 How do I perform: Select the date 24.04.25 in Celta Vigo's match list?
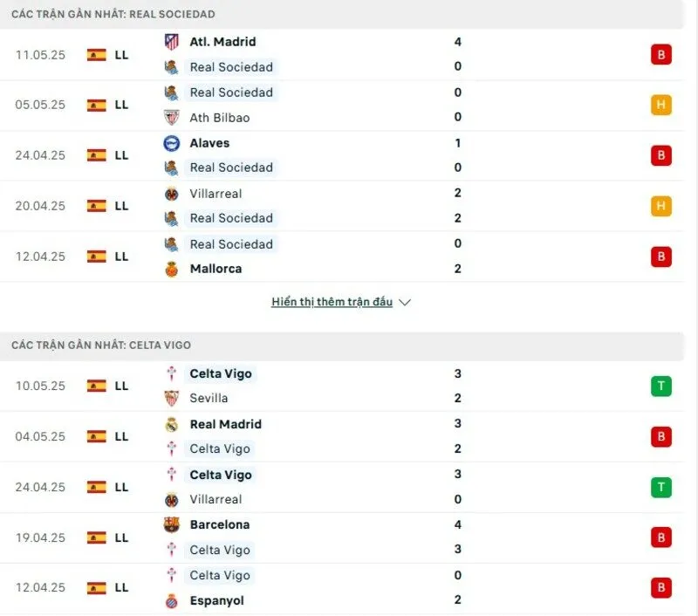[40, 487]
